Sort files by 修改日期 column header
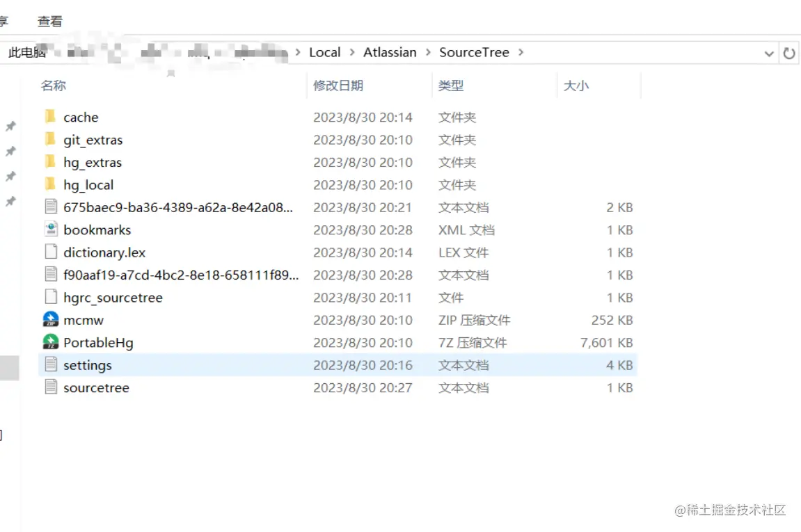 (338, 86)
